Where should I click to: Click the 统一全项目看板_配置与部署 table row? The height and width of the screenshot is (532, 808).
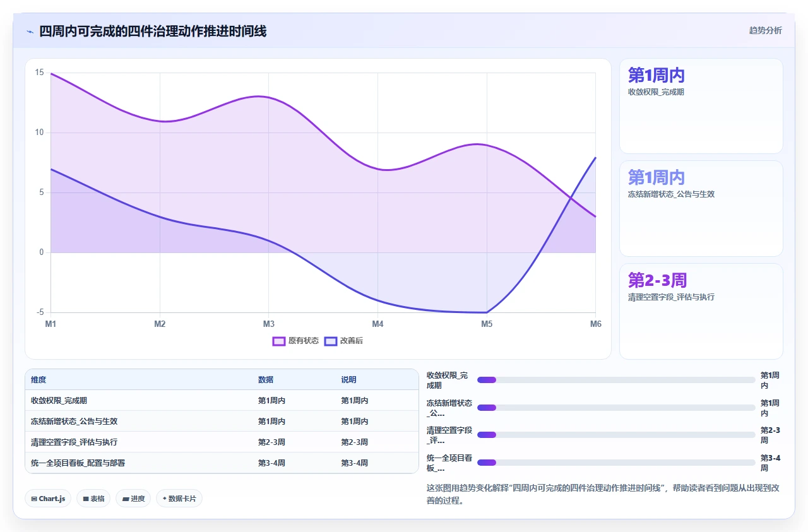point(222,463)
